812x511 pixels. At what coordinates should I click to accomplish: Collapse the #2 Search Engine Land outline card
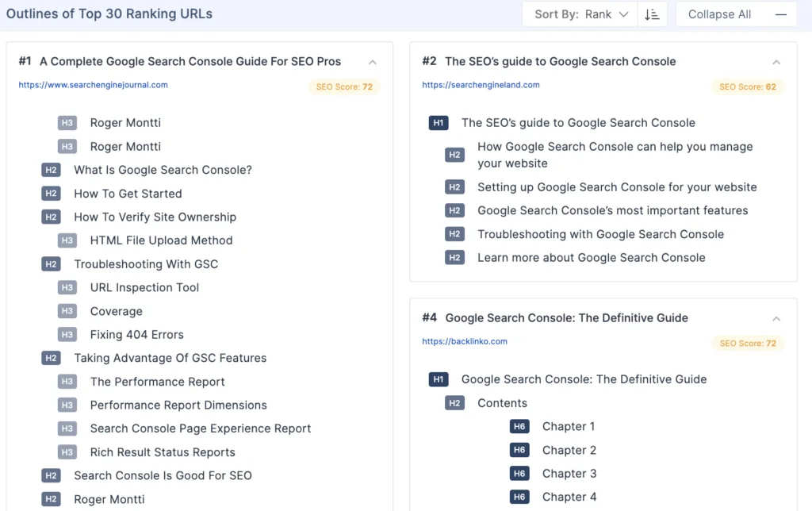[x=776, y=62]
